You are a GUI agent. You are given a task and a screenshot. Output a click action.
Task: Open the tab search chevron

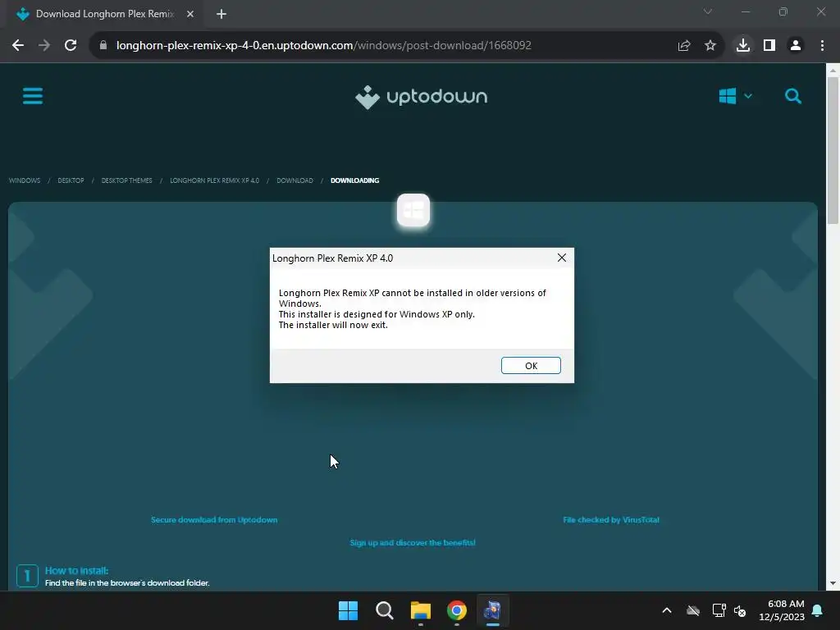coord(708,11)
